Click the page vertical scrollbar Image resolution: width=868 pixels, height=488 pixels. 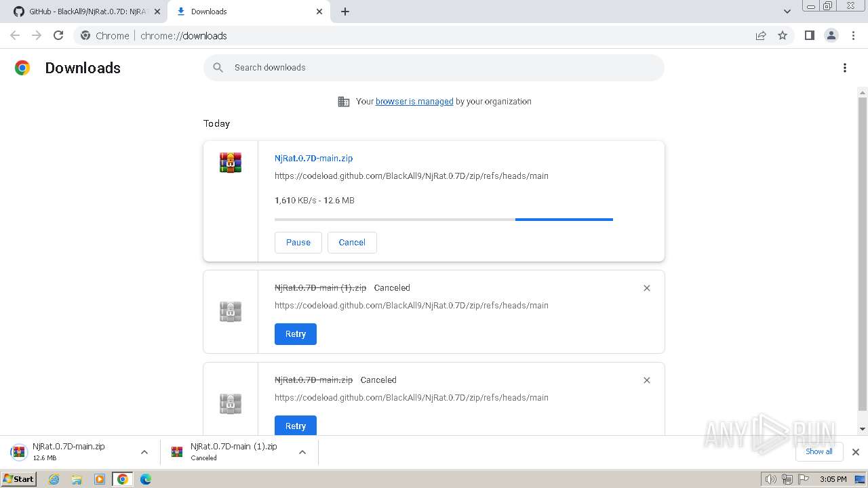click(863, 254)
